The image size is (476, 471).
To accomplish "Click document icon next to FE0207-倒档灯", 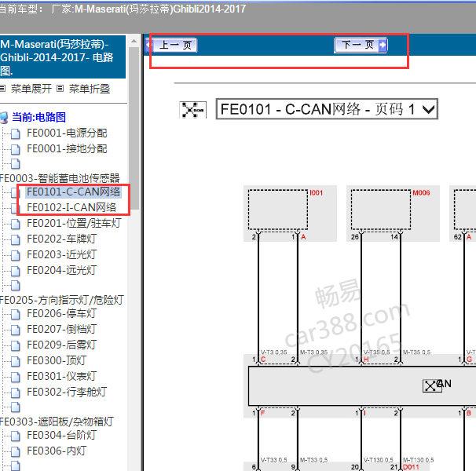I will point(16,330).
